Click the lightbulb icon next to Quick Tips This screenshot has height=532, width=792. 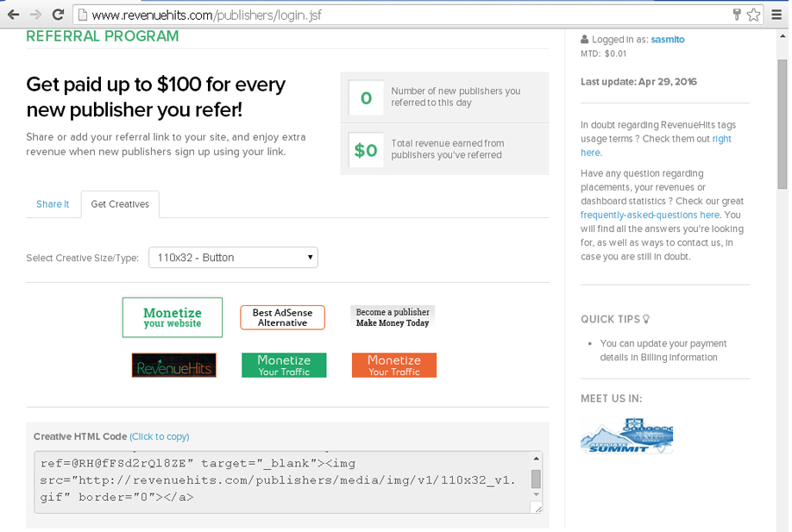[646, 319]
